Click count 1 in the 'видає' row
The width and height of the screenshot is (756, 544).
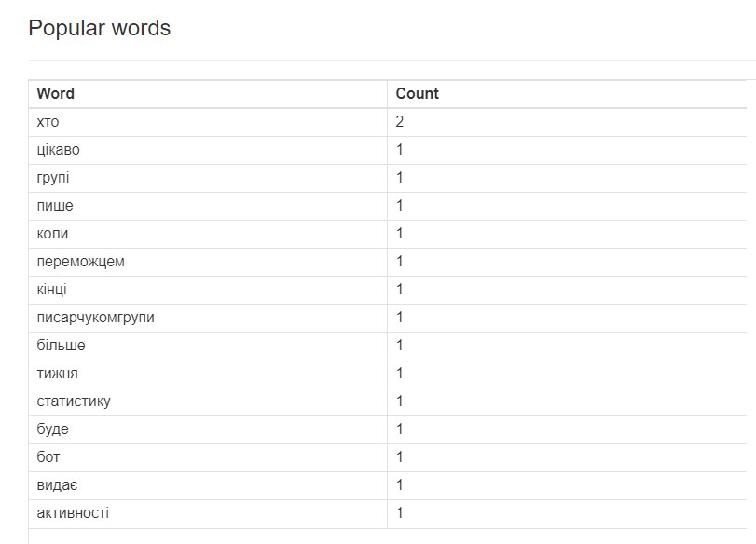399,485
